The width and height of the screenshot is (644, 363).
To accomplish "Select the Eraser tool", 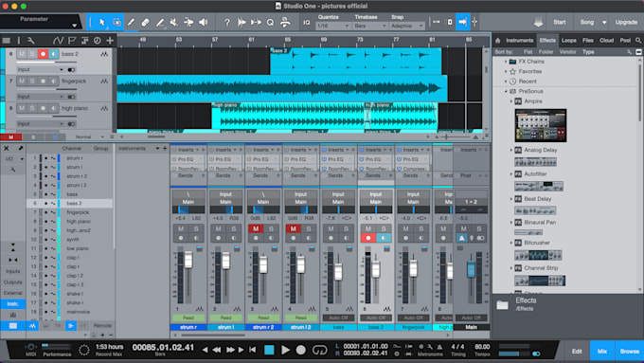I will click(146, 22).
